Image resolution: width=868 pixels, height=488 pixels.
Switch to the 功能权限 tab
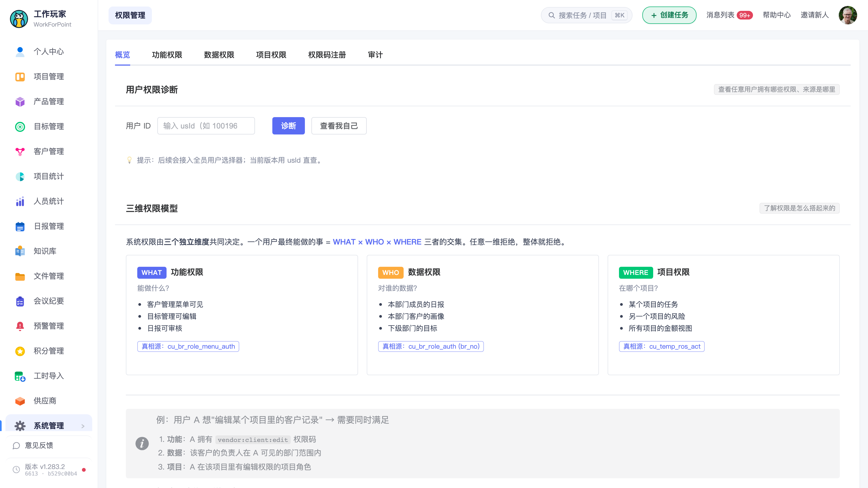pos(167,54)
